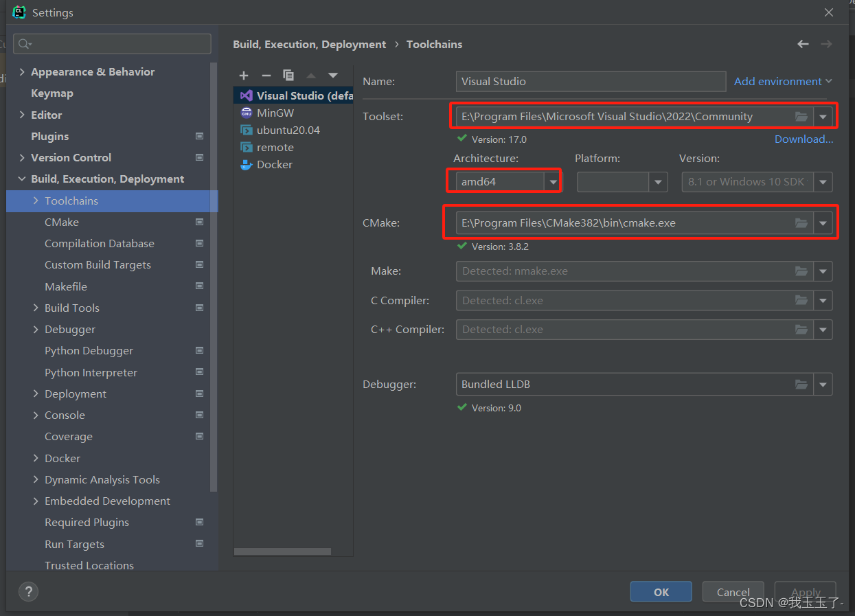The image size is (855, 616).
Task: Expand Debugger subsection
Action: [36, 330]
